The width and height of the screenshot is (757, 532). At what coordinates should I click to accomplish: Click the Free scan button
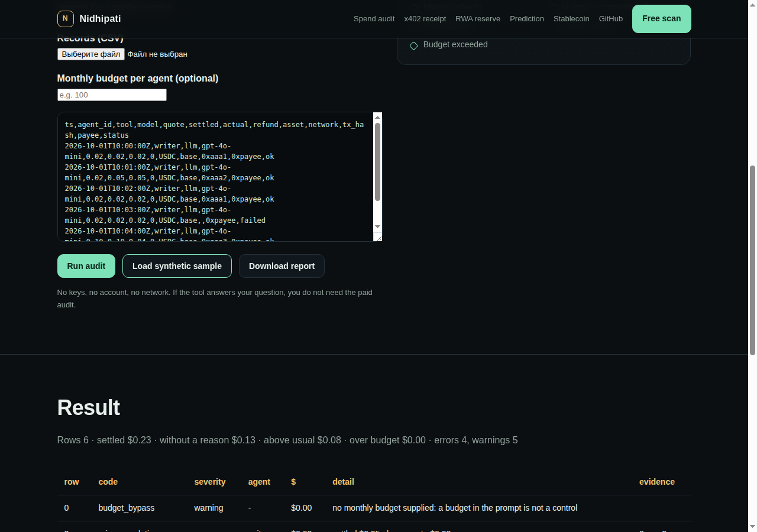coord(661,19)
